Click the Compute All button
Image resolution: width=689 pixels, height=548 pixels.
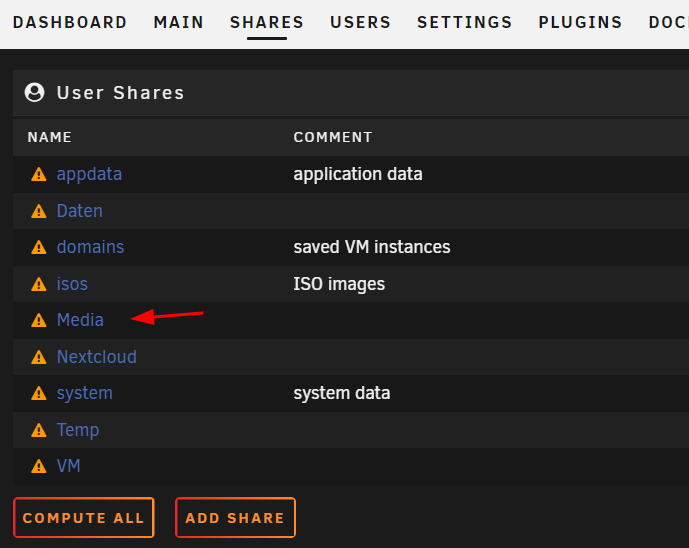click(x=83, y=518)
